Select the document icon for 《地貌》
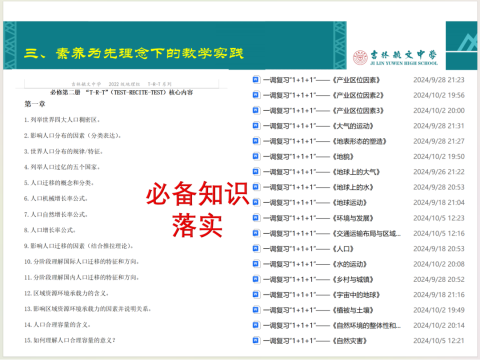Screen dimensions: 480x360 (x=256, y=156)
